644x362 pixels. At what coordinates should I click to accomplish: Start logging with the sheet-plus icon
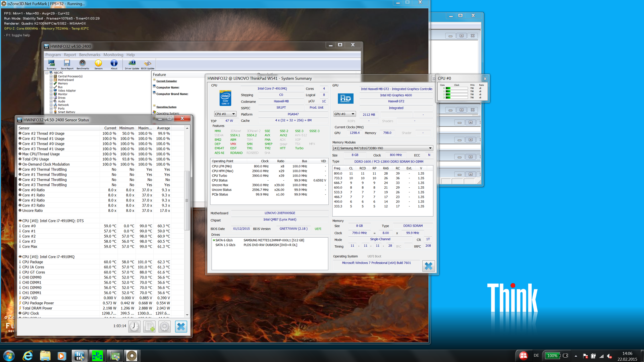(x=149, y=326)
